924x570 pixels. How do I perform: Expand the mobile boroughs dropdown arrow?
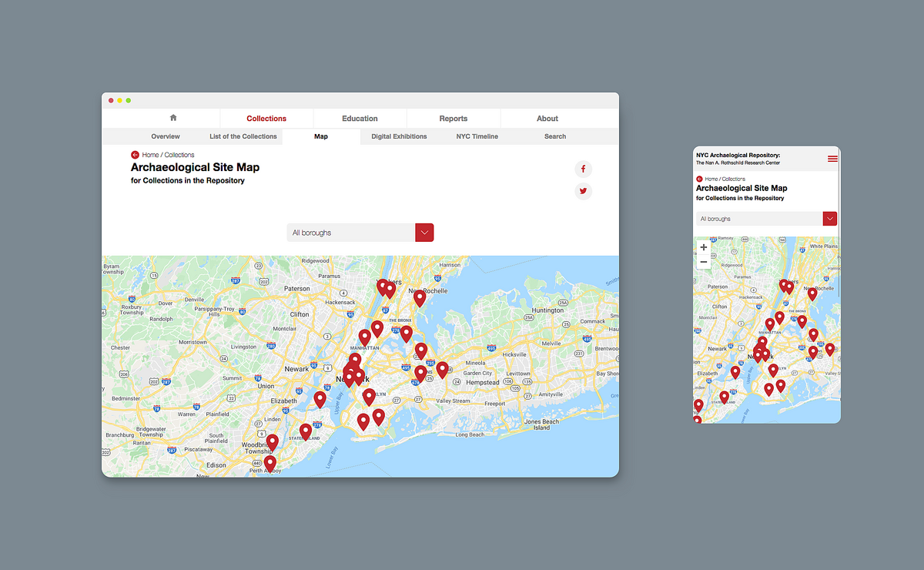click(830, 219)
